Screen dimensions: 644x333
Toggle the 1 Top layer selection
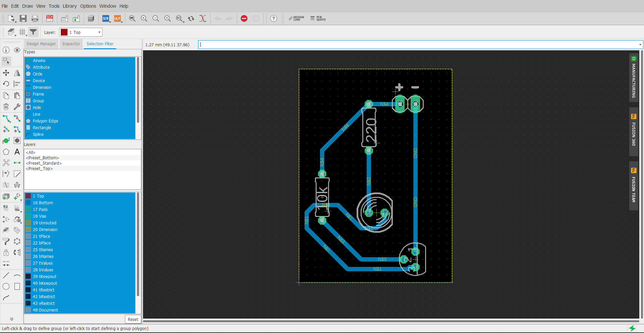point(80,196)
